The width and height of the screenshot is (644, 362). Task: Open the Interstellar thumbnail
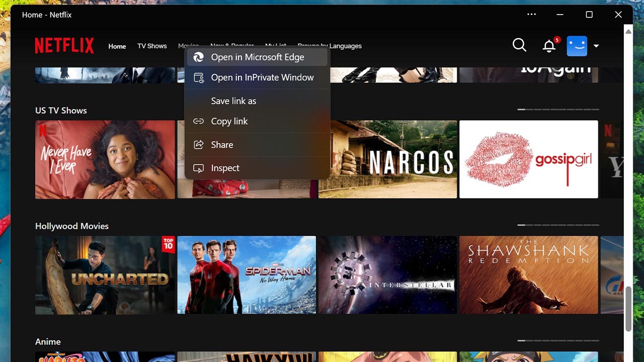pyautogui.click(x=387, y=275)
